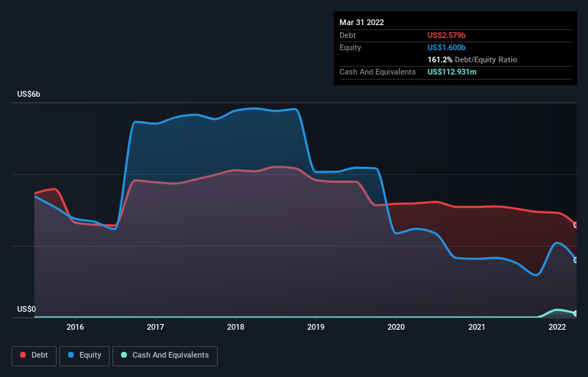
Task: Click the US$0 y-axis label
Action: 26,309
